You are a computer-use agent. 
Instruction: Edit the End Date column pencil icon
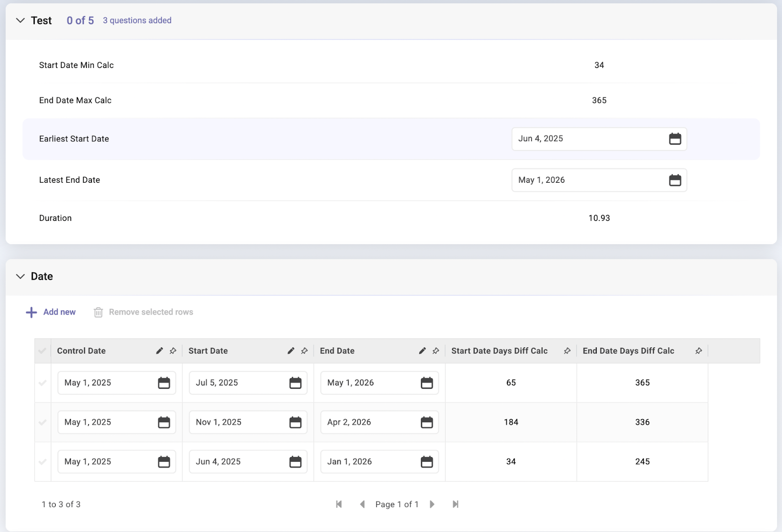[422, 351]
